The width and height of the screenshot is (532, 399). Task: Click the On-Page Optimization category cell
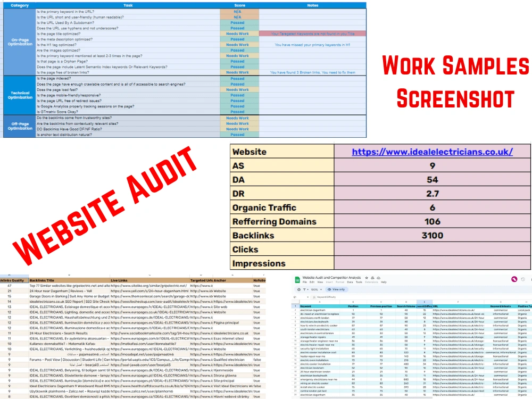click(20, 42)
